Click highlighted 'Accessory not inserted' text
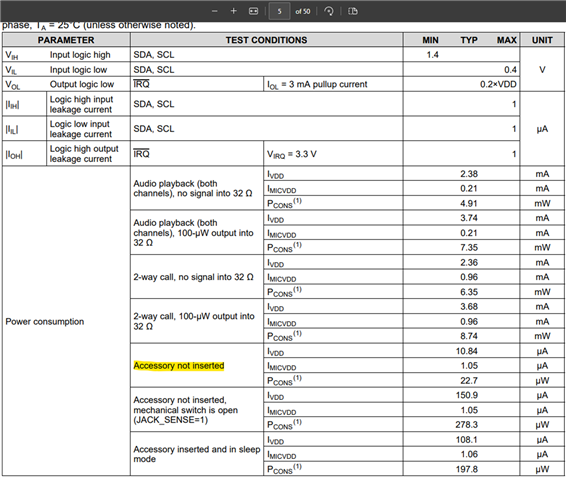This screenshot has height=480, width=566. click(179, 366)
